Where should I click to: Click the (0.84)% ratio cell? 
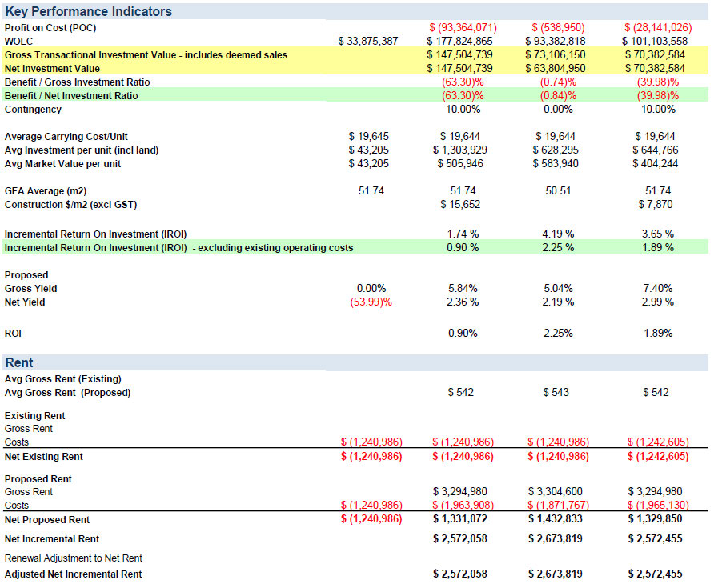tap(558, 96)
